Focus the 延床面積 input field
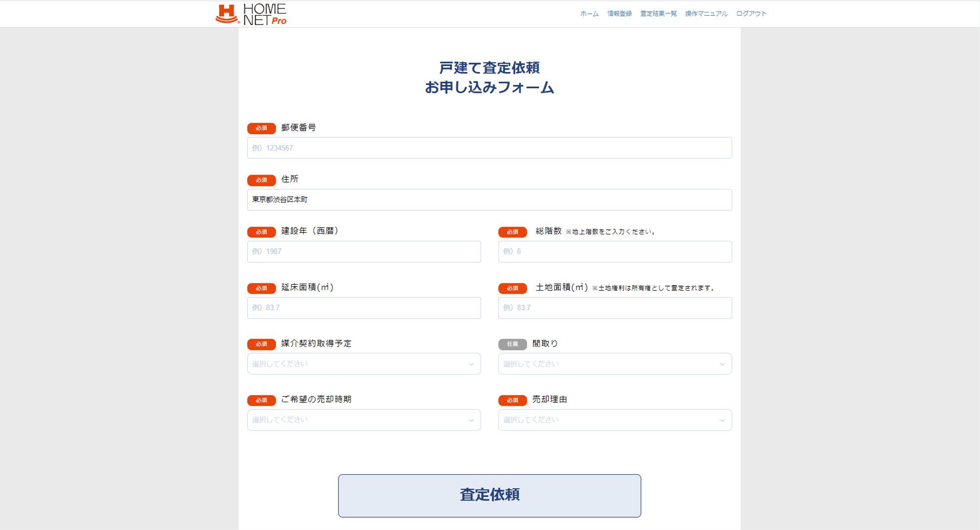This screenshot has height=530, width=980. pyautogui.click(x=364, y=308)
